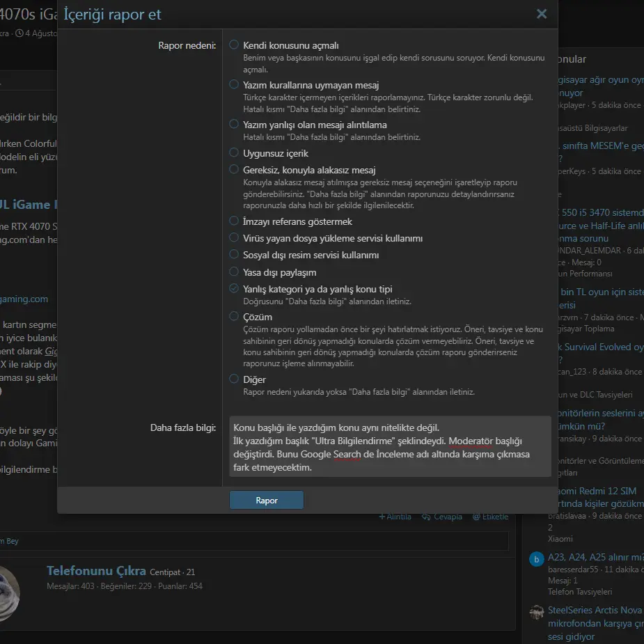644x644 pixels.
Task: Click the Telefonunu Çıkra avatar thumbnail
Action: coord(10,592)
